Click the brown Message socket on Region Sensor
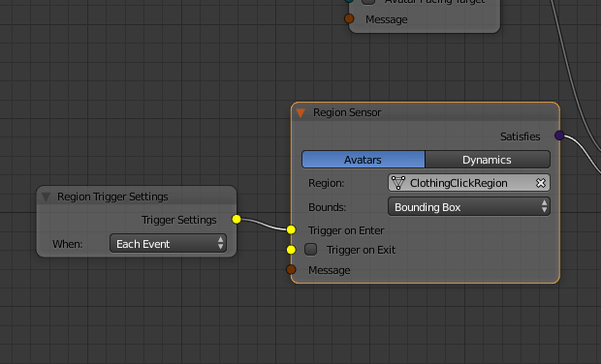This screenshot has height=364, width=601. point(291,269)
